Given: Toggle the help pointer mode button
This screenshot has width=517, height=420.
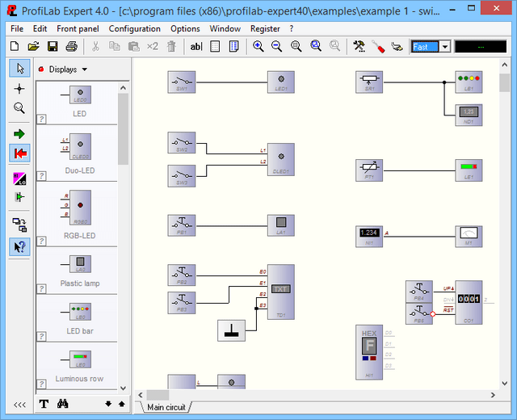Looking at the screenshot, I should click(19, 246).
